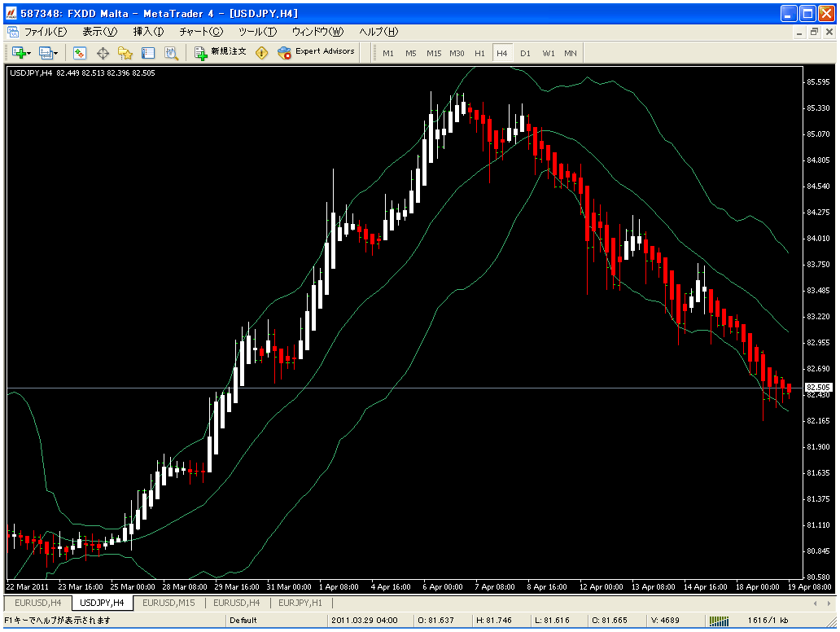
Task: Click the Default profile status field
Action: (276, 621)
